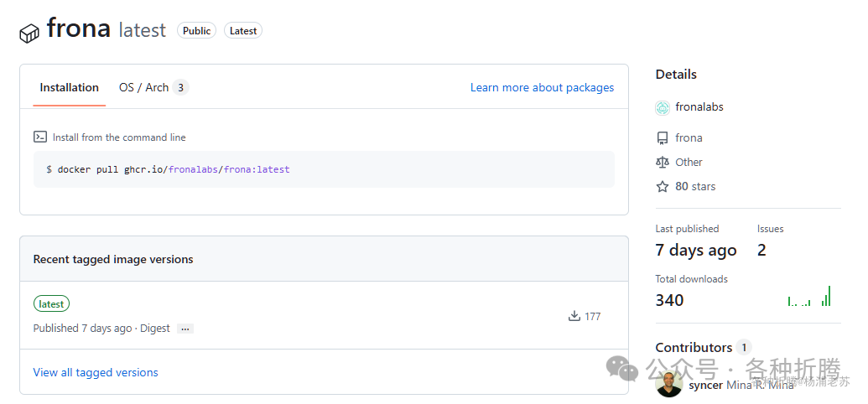Viewport: 868px width, 404px height.
Task: Click the Contributors count badge 1
Action: (744, 348)
